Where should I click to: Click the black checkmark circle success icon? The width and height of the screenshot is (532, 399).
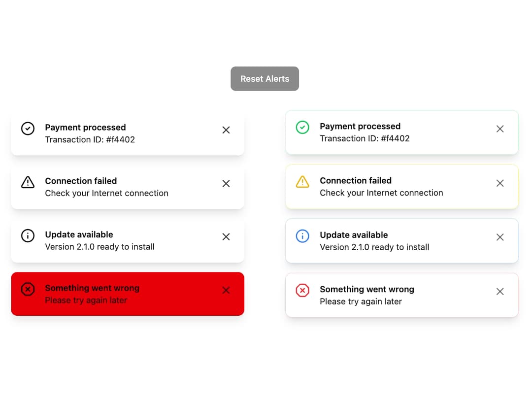(28, 129)
